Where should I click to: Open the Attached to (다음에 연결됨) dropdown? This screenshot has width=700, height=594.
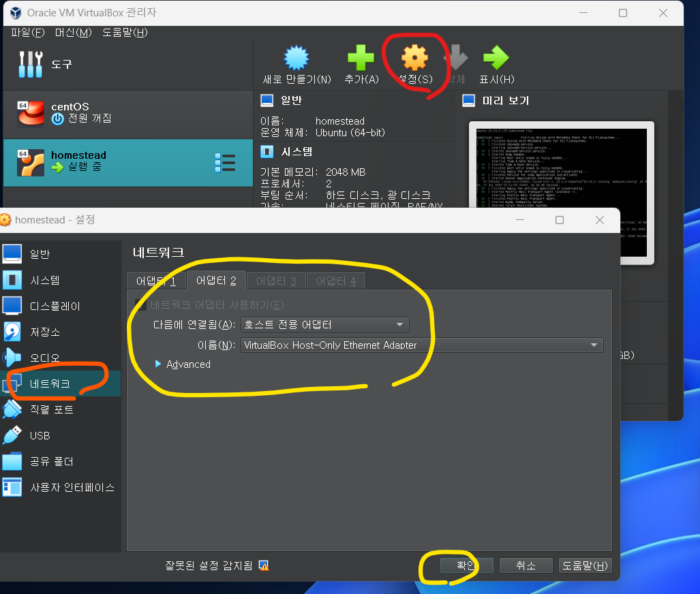(324, 324)
